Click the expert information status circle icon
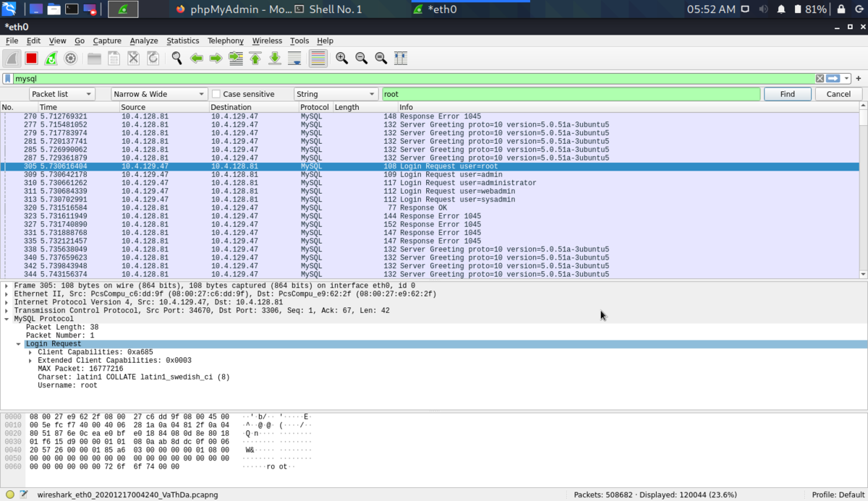868x501 pixels. point(9,494)
